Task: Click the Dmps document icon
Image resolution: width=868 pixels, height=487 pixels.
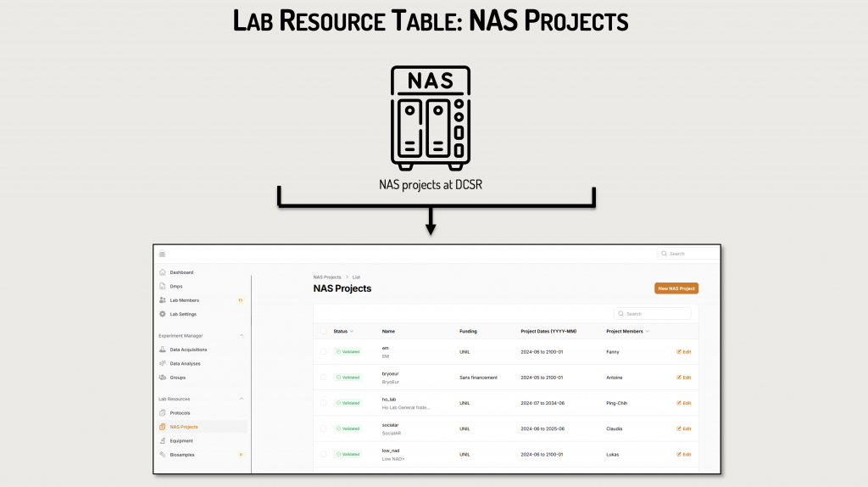Action: 162,287
